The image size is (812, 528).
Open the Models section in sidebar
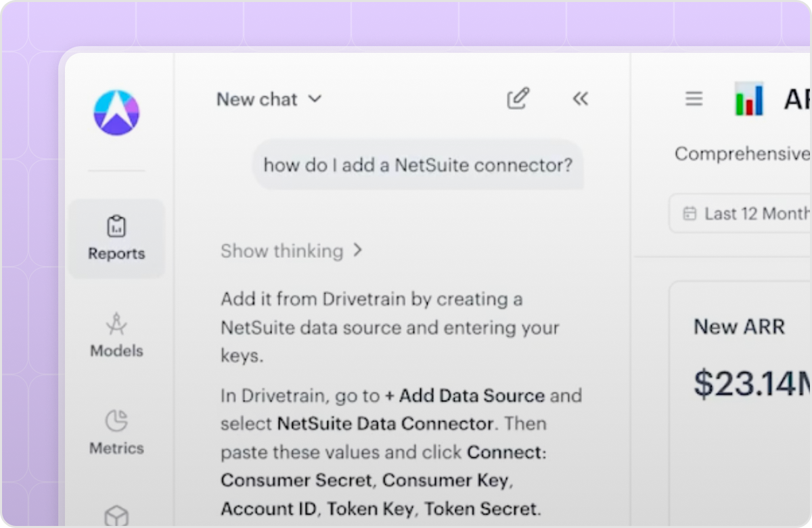(116, 336)
